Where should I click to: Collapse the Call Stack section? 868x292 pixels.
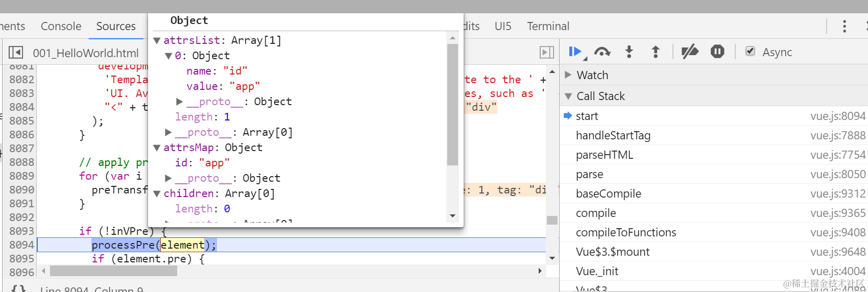click(714, 96)
